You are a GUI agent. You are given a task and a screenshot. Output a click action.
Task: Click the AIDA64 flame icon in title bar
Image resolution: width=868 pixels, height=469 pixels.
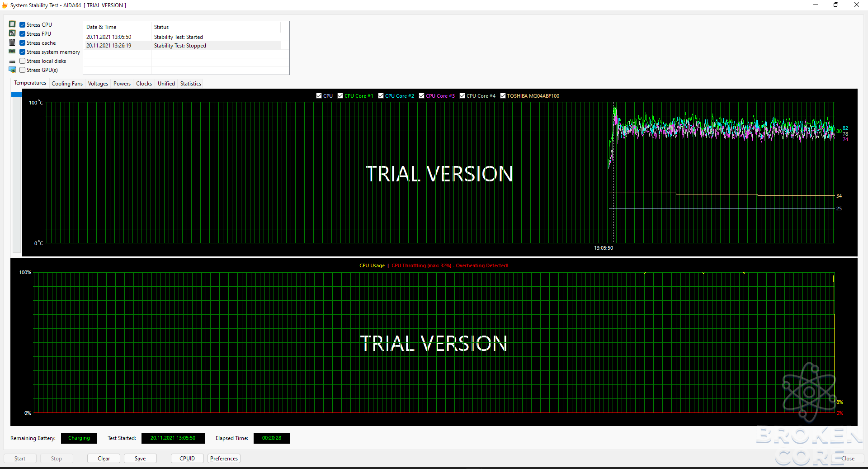(5, 5)
